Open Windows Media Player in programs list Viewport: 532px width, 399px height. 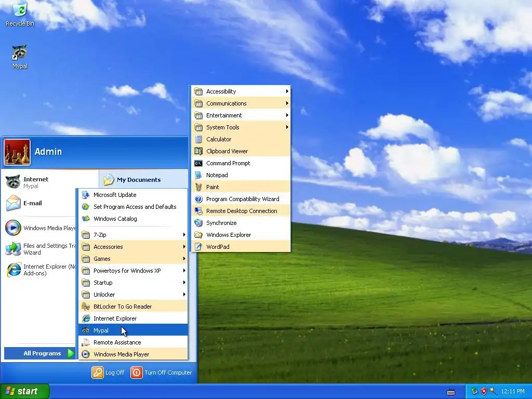[133, 354]
